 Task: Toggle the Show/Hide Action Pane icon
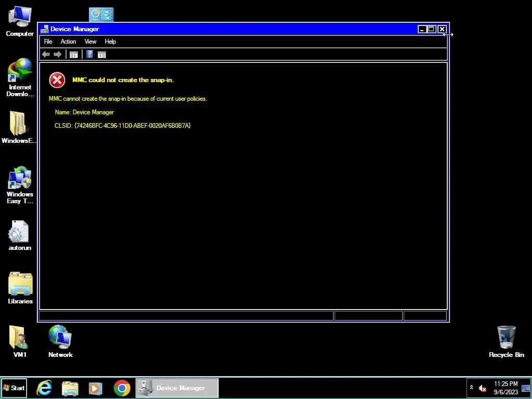102,55
